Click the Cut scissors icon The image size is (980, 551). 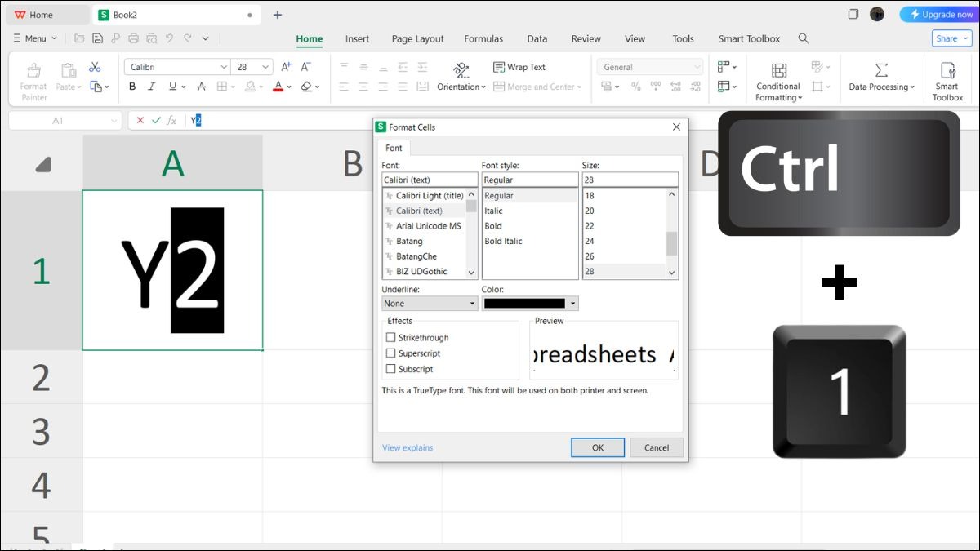coord(95,68)
